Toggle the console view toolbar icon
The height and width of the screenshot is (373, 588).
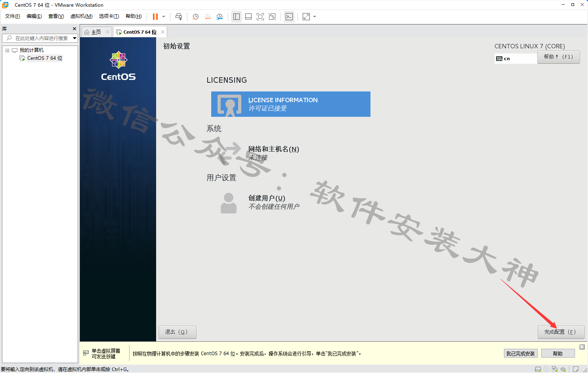pos(289,17)
